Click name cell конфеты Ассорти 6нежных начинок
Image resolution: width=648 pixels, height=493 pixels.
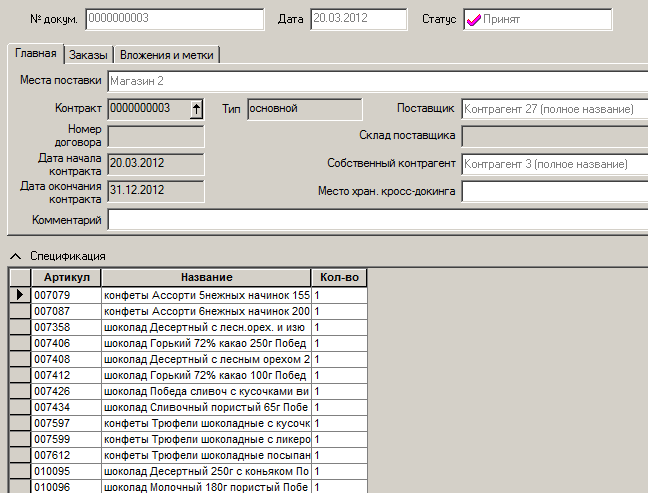pyautogui.click(x=206, y=311)
